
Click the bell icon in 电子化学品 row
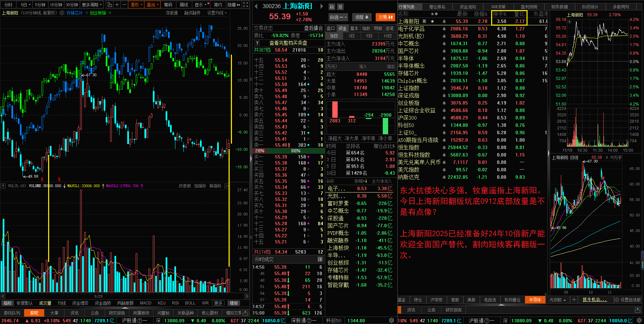coord(444,29)
